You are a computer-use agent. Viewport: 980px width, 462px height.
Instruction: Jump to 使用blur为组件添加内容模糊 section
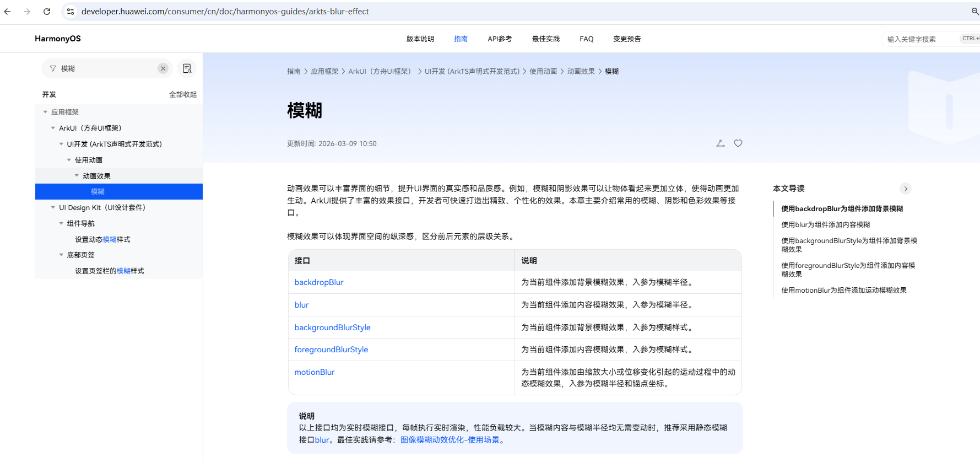click(x=825, y=225)
